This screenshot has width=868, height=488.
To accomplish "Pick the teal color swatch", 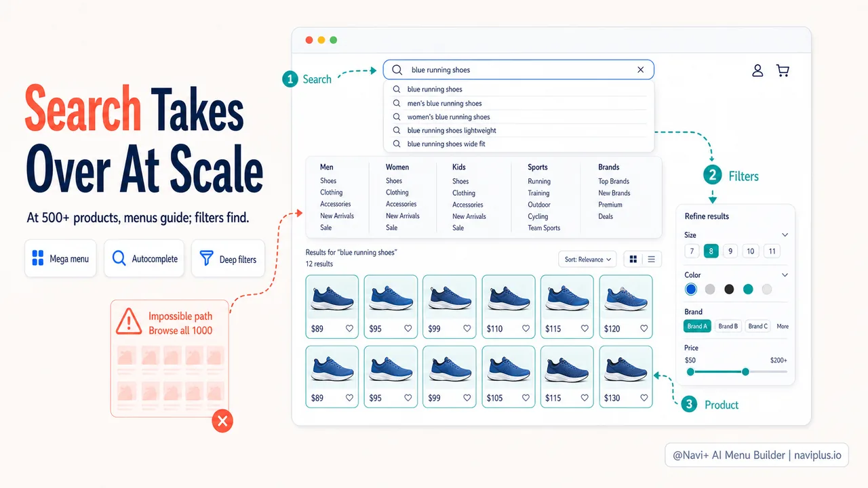I will point(748,289).
